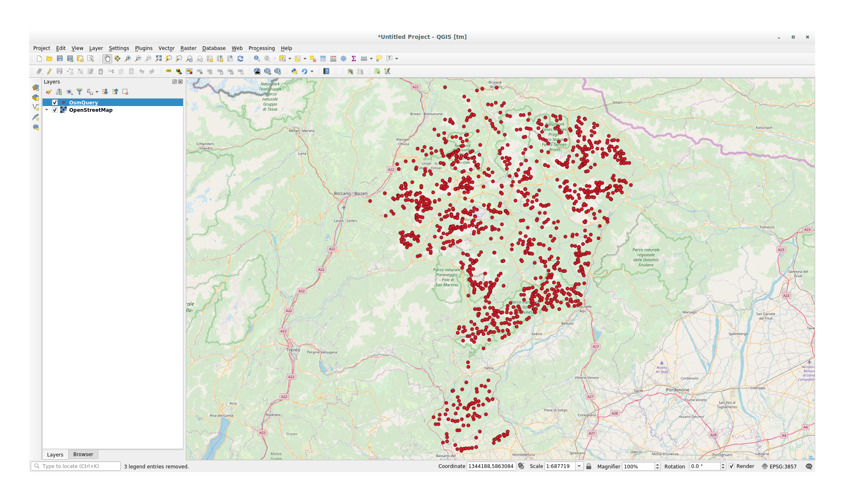Click Remove Layer icon in Layers panel
The image size is (852, 504).
click(x=125, y=92)
